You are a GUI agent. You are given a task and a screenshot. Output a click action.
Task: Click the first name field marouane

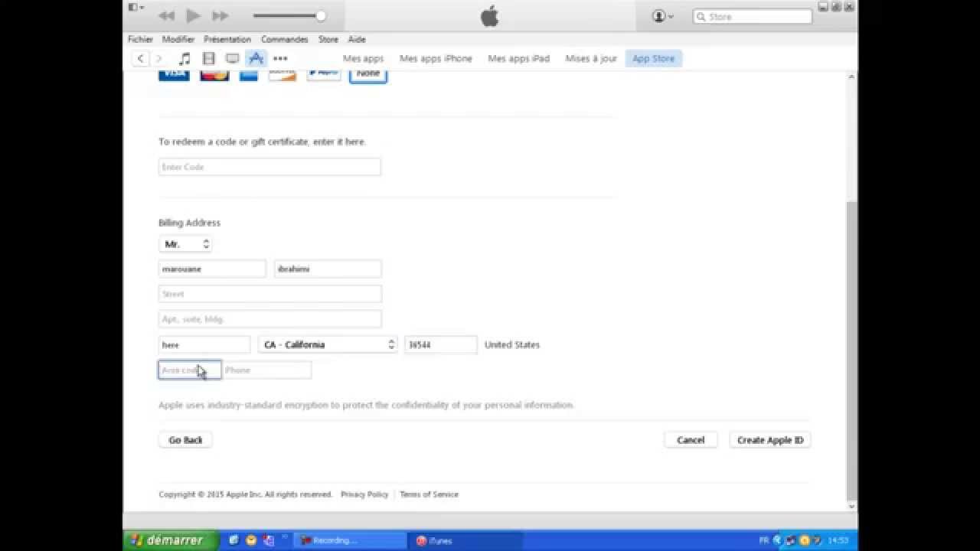tap(212, 269)
